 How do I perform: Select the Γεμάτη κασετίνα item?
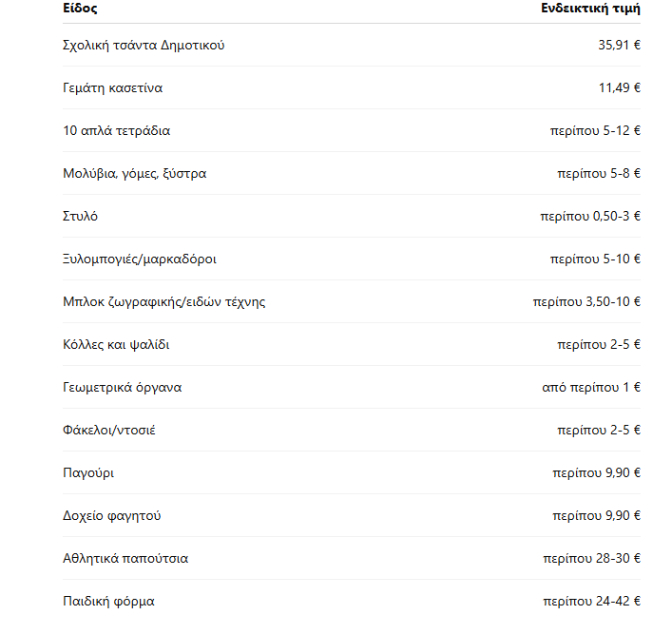[113, 88]
